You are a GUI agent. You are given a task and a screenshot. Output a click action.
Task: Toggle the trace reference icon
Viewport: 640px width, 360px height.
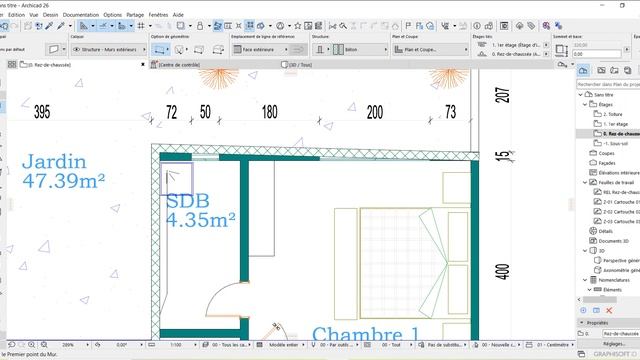pos(218,26)
